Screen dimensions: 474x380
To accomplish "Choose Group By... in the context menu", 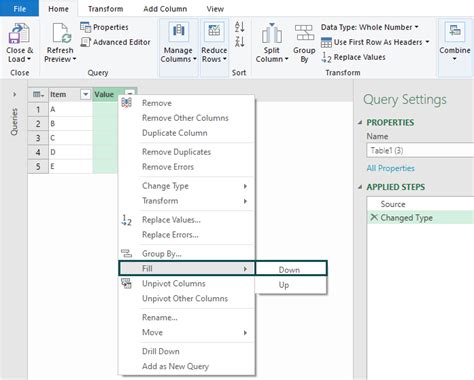I will tap(162, 254).
